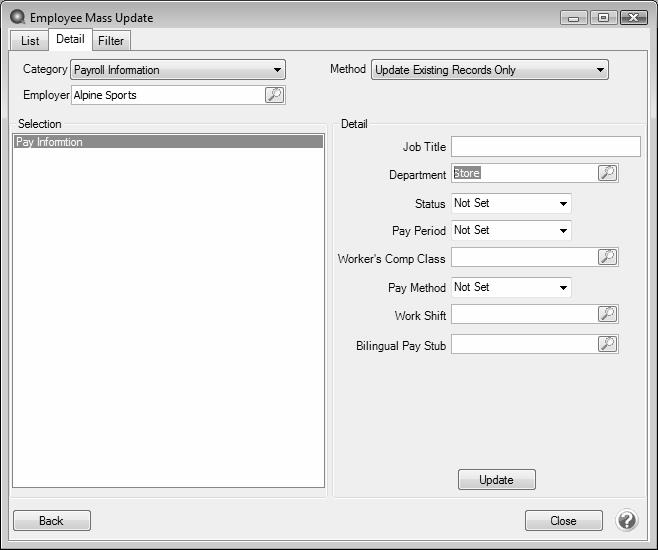Click the Bilingual Pay Stub lookup icon
The height and width of the screenshot is (550, 658).
pos(607,344)
